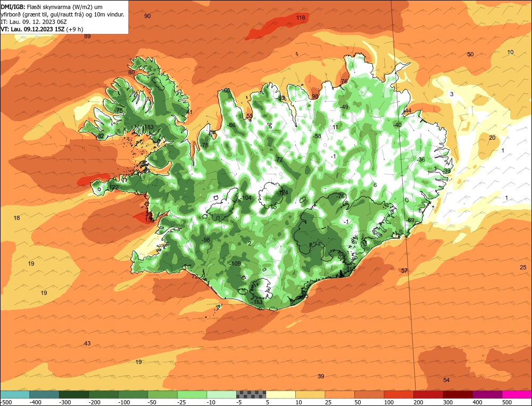Click the -78 value on the map
Screen dimensions: 532x406
point(204,145)
